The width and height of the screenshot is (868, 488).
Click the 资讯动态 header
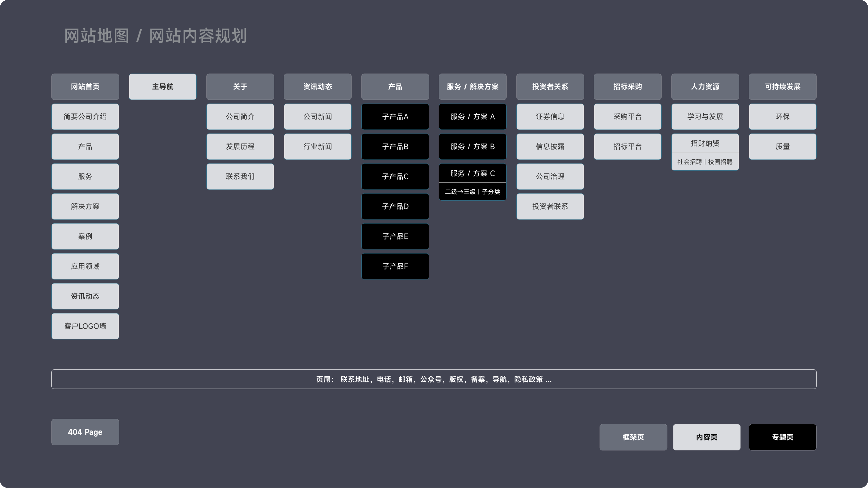tap(318, 87)
